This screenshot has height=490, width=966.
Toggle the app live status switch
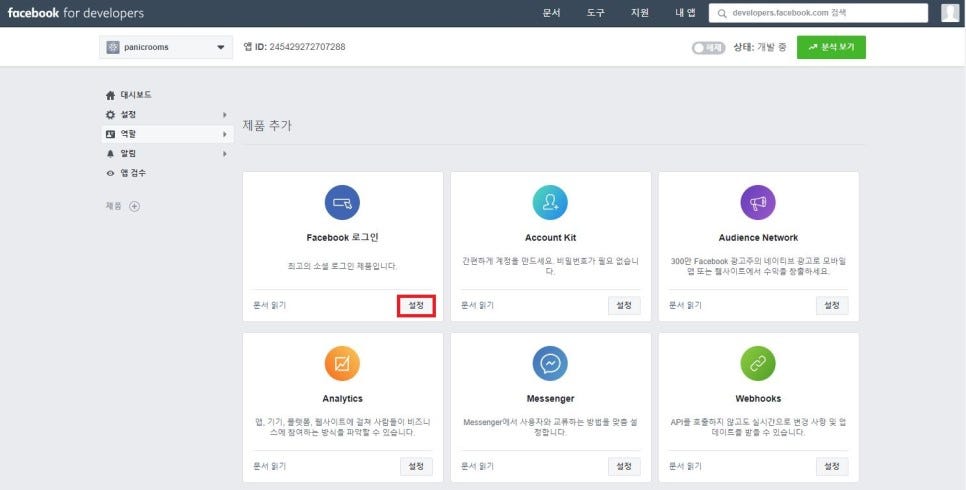click(708, 47)
